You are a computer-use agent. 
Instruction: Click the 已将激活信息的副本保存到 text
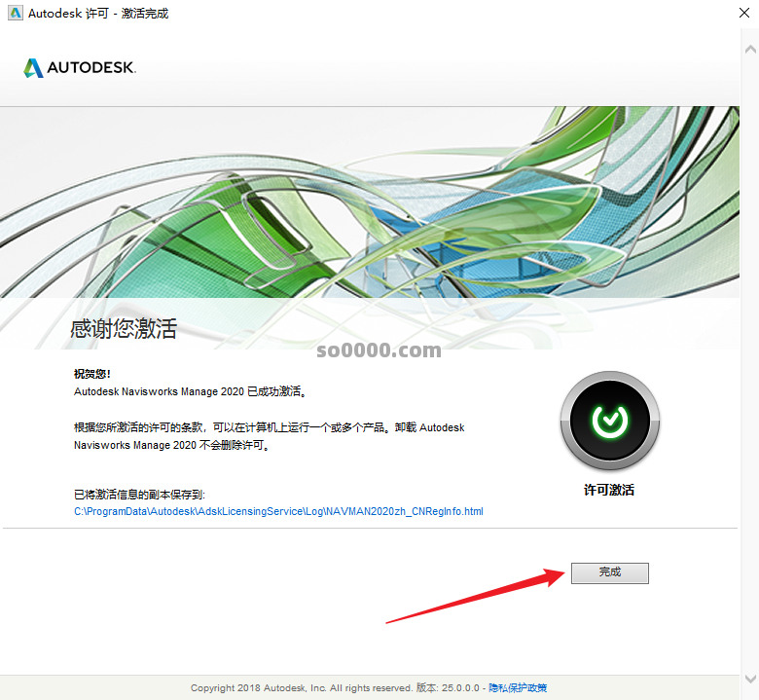pos(139,495)
